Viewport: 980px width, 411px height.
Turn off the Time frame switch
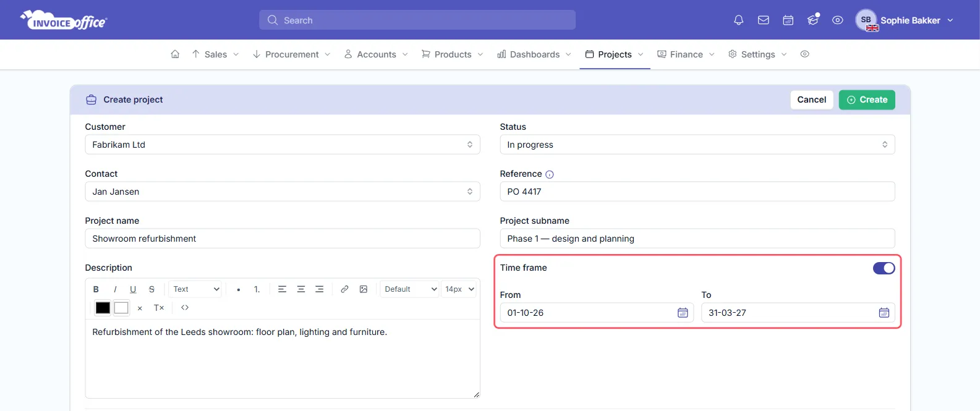click(x=884, y=268)
